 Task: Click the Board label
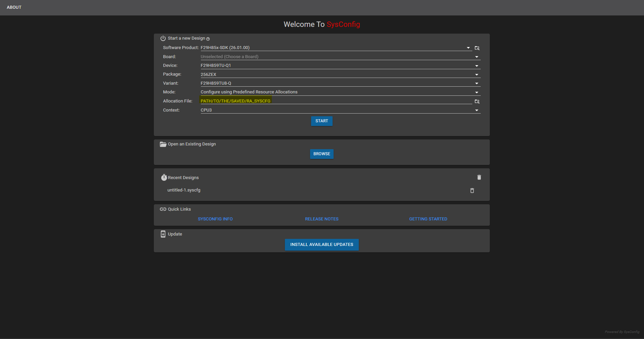pyautogui.click(x=170, y=57)
